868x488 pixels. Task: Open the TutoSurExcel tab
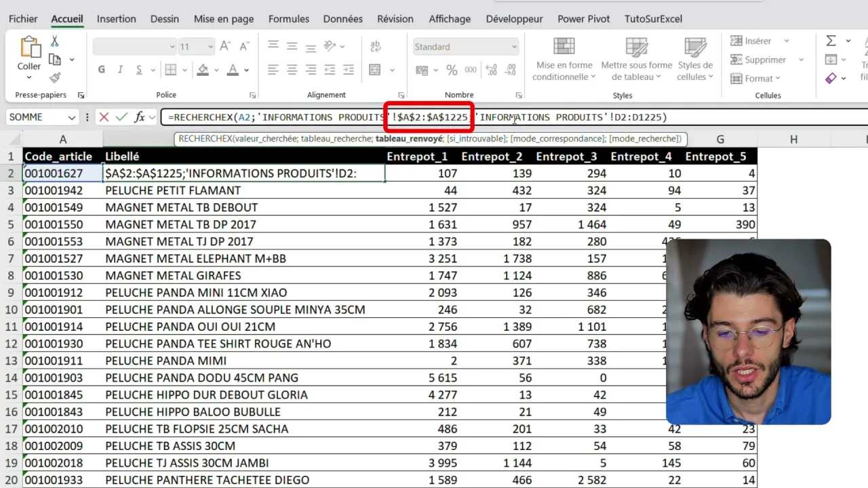click(x=653, y=19)
